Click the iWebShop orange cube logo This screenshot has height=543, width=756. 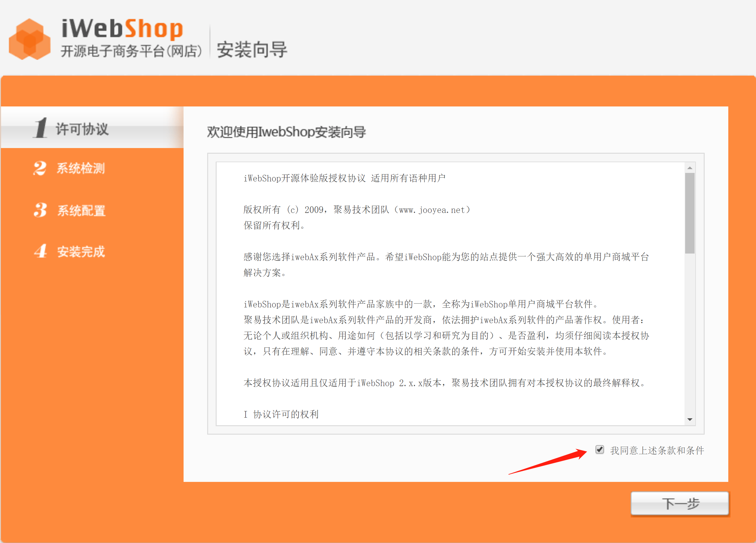click(30, 39)
